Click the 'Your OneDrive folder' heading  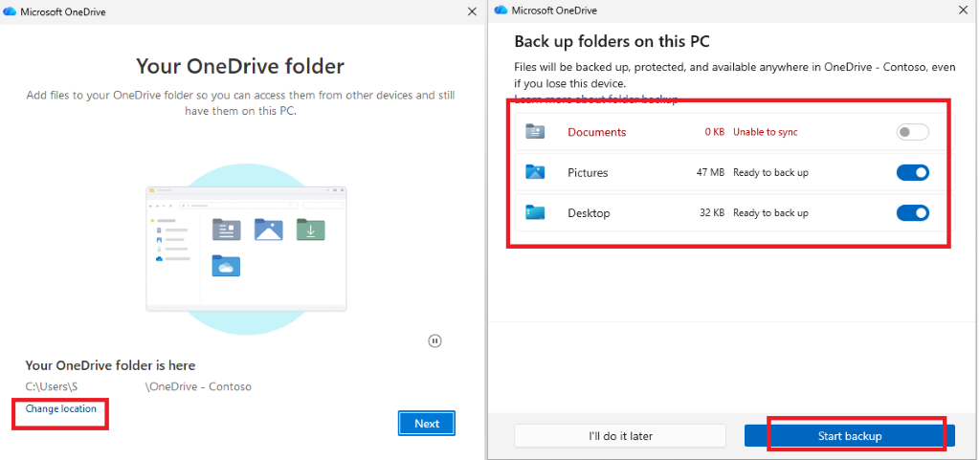click(x=240, y=66)
